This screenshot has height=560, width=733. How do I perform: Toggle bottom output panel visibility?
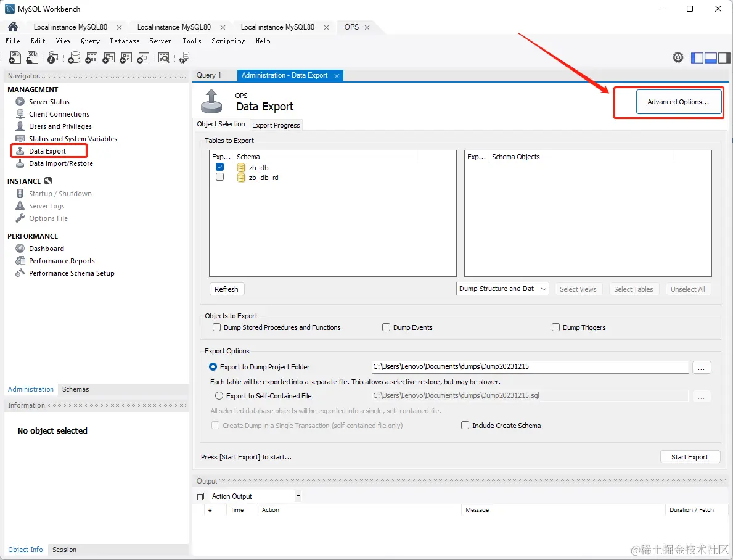tap(711, 57)
